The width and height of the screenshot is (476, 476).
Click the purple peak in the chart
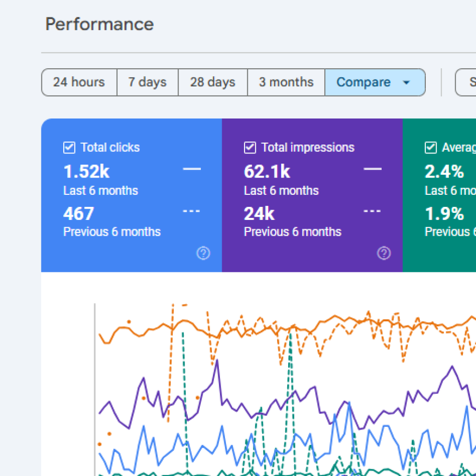pos(217,361)
